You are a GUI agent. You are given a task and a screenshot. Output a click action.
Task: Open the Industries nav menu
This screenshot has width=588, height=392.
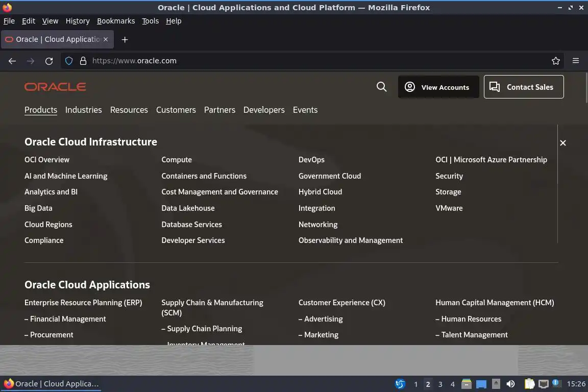point(84,110)
